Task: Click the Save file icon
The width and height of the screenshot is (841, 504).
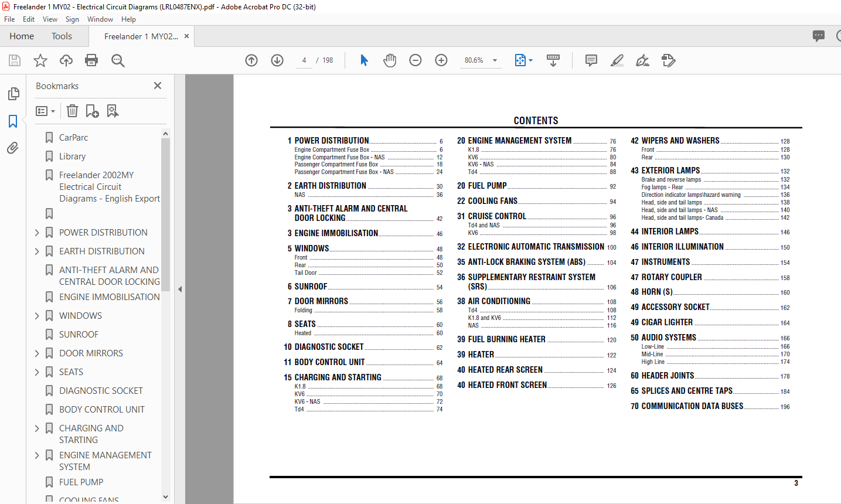Action: pos(15,60)
